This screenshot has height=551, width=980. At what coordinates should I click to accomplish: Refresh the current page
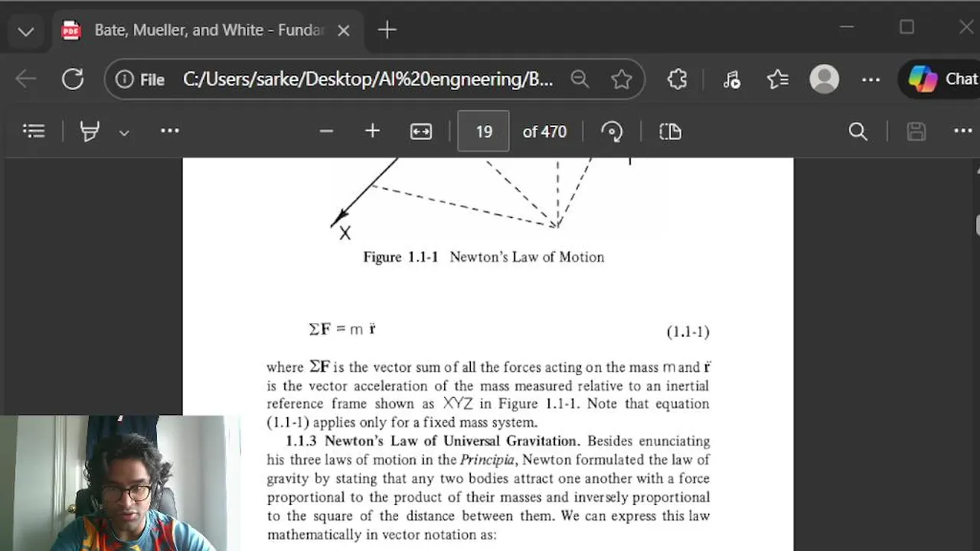click(x=73, y=79)
